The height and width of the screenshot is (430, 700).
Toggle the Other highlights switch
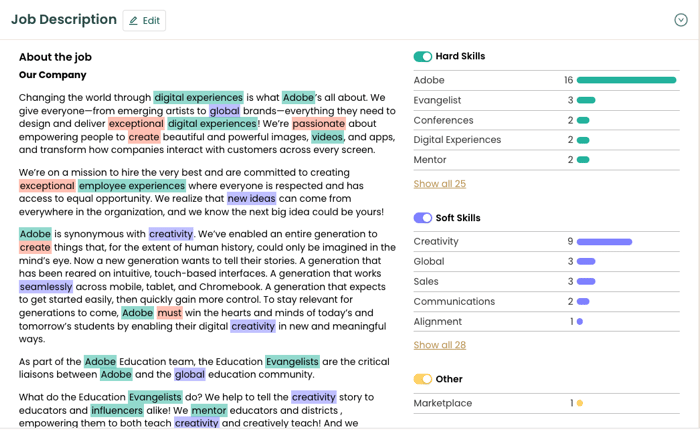pyautogui.click(x=422, y=379)
